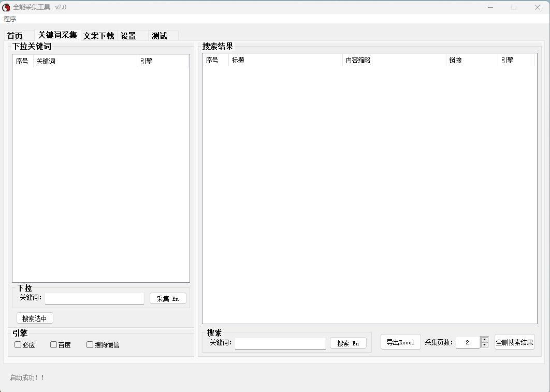Click the 搜索 En button

348,343
